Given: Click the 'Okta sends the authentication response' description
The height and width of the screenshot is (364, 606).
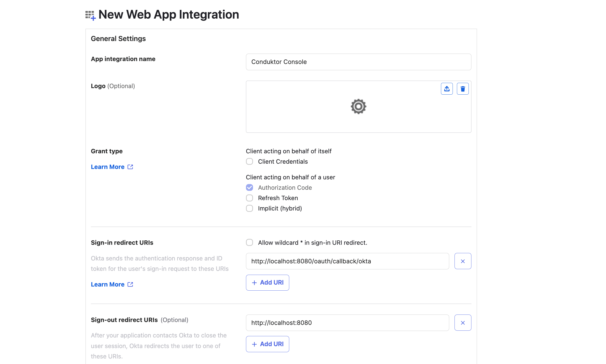Looking at the screenshot, I should pos(160,264).
